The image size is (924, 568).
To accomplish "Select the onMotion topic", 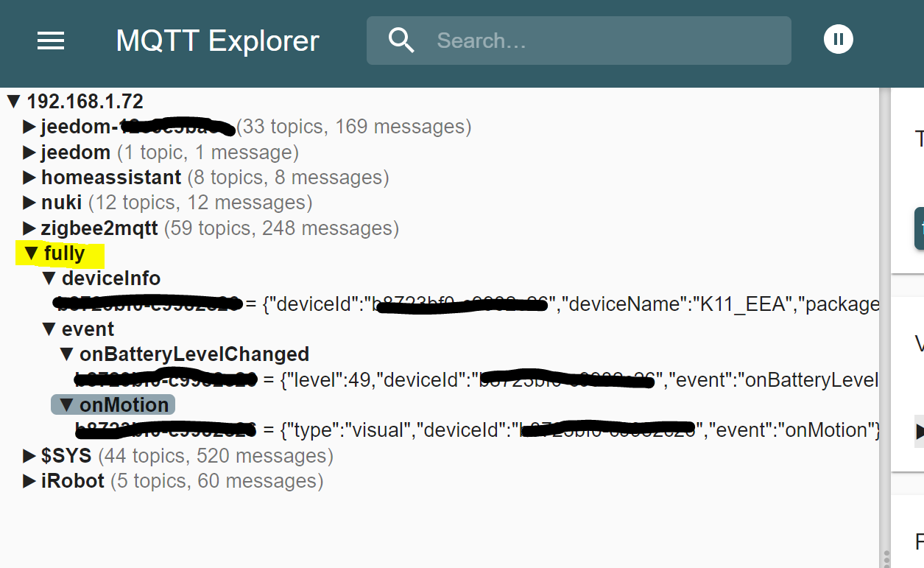I will pos(124,405).
